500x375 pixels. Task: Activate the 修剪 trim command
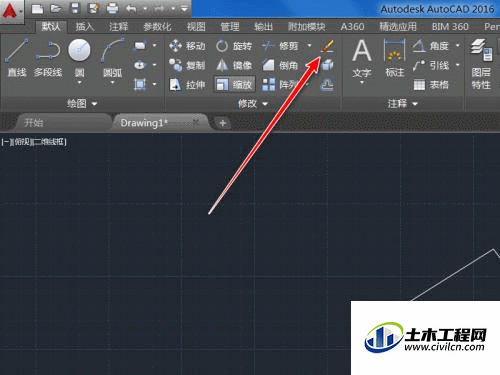coord(280,46)
